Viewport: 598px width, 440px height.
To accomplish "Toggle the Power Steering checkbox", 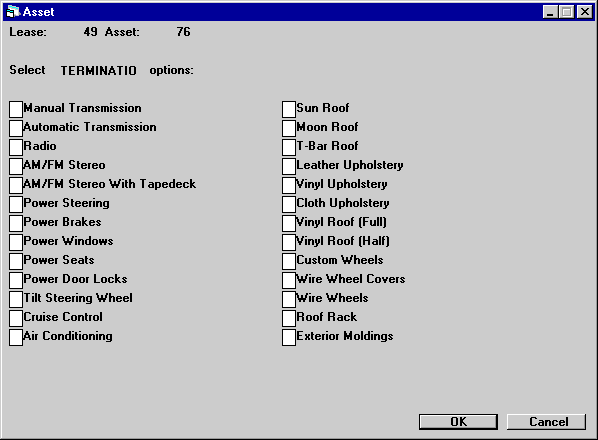I will [x=16, y=204].
